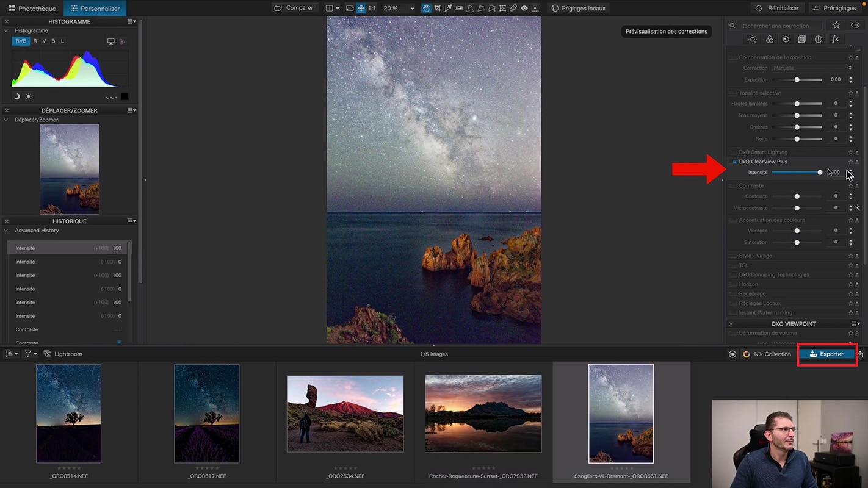Click the share icon next to Exporter
The image size is (868, 488).
pos(861,354)
